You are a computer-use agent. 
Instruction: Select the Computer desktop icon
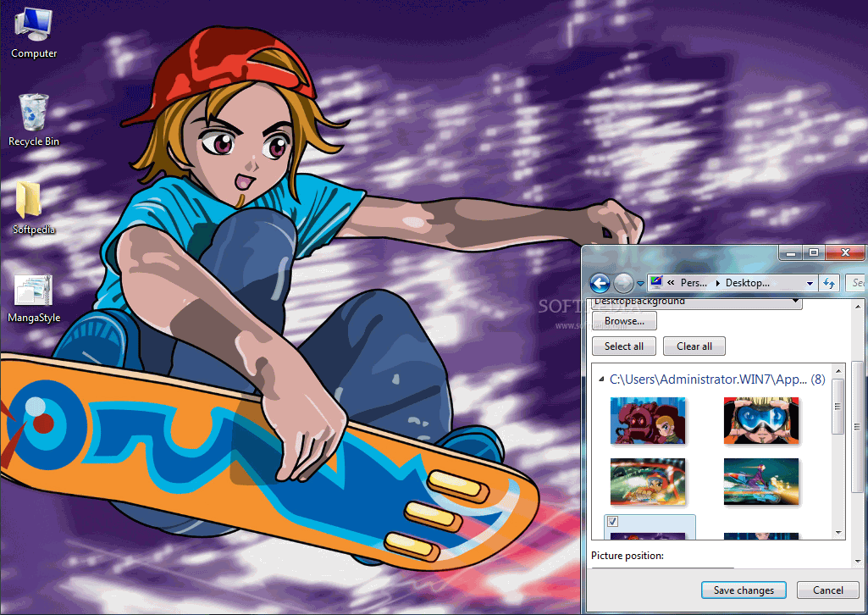click(34, 33)
